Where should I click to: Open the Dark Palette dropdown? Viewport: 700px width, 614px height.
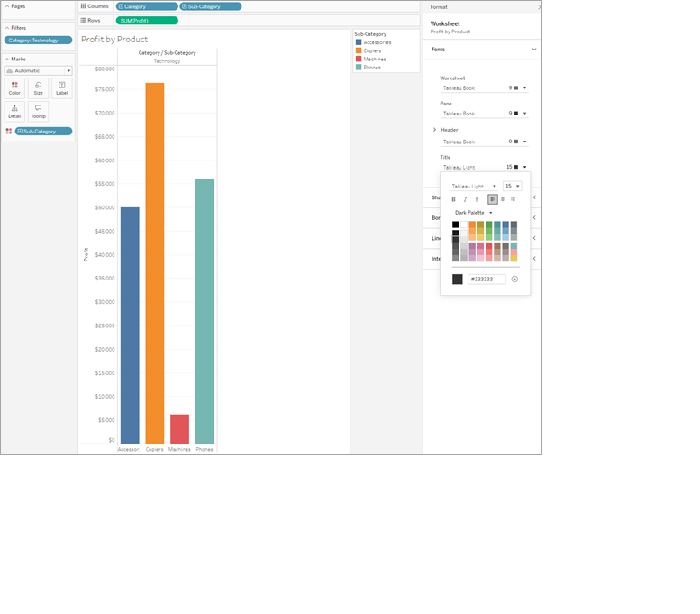(x=473, y=213)
